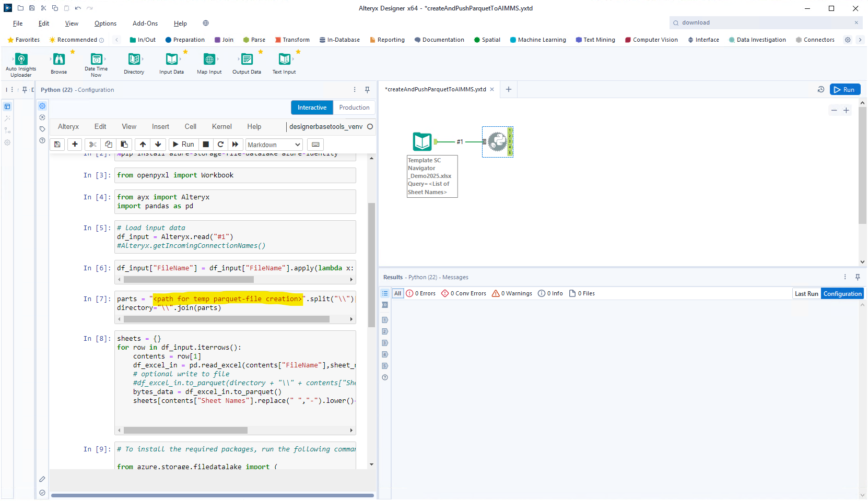This screenshot has width=868, height=501.
Task: Filter messages to 0 Errors
Action: (421, 293)
